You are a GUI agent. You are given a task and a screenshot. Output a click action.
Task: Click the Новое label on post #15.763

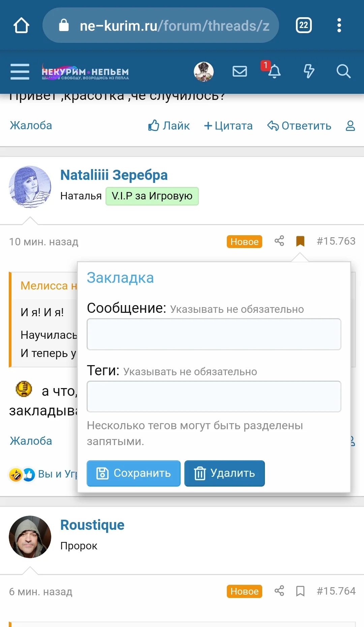coord(244,242)
